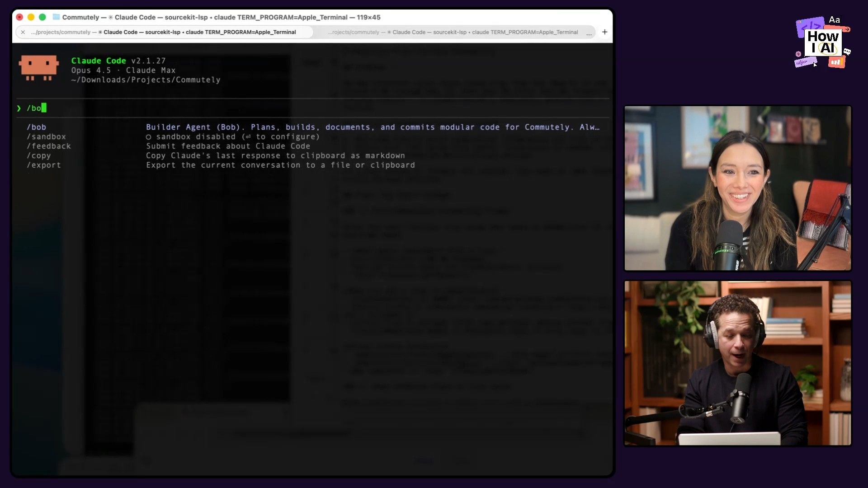Click 'Submit feedback about Claude Code' description
This screenshot has width=868, height=488.
[228, 146]
